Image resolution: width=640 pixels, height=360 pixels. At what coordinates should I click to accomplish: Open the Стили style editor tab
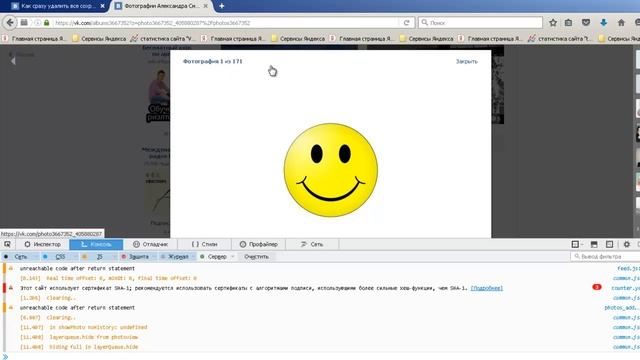[204, 244]
